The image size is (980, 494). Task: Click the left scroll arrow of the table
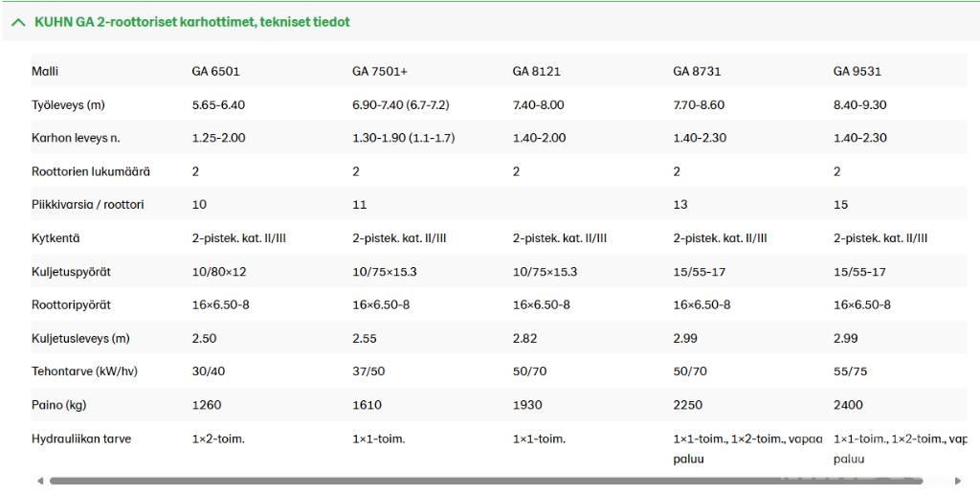(40, 481)
